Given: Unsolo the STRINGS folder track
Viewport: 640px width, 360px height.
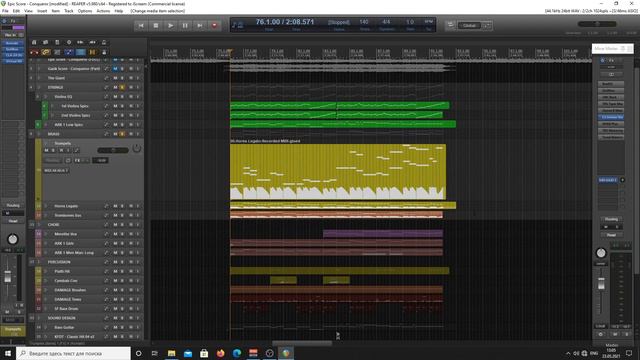Looking at the screenshot, I should 122,87.
